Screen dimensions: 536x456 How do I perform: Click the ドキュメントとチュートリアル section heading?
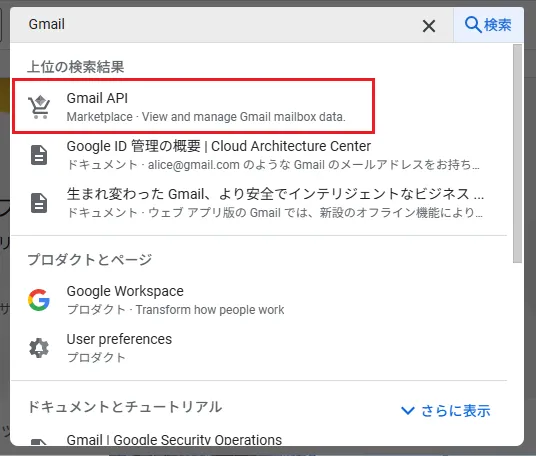pyautogui.click(x=125, y=407)
